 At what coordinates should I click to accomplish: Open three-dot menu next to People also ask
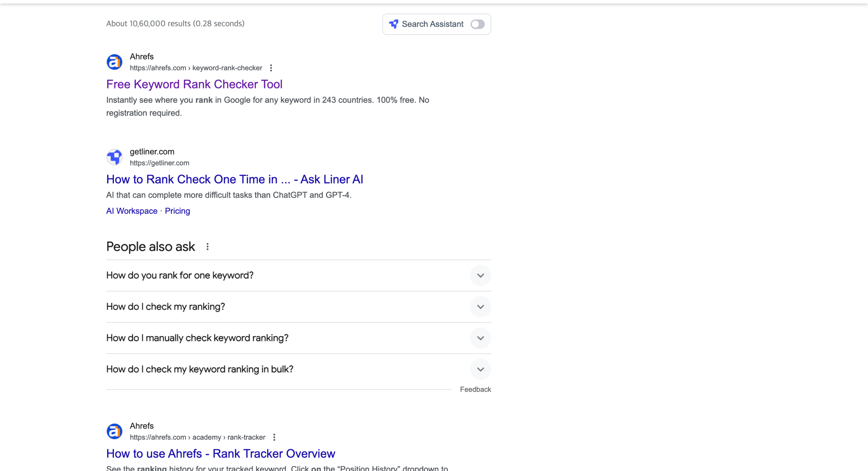[208, 247]
